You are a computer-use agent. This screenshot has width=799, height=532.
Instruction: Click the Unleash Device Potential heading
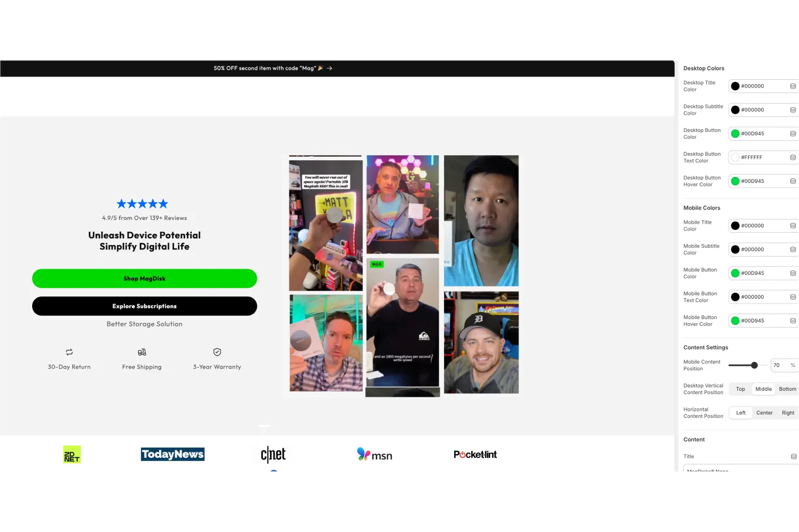coord(144,241)
